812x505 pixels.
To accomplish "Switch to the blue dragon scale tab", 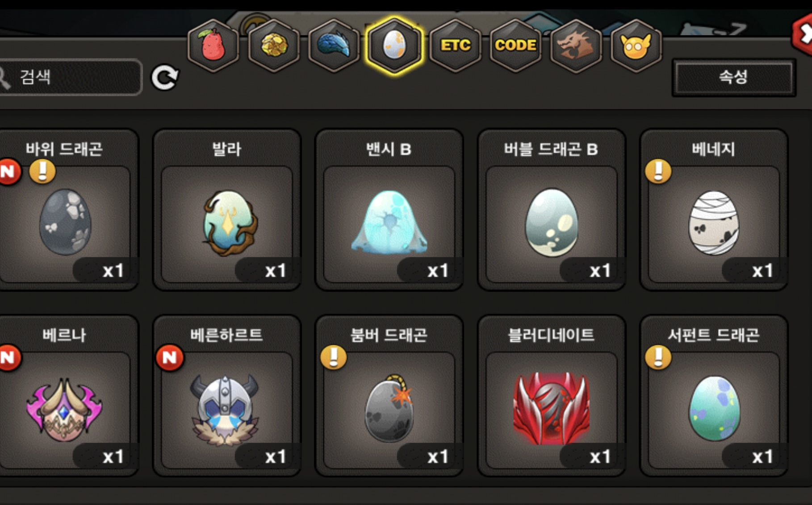I will (334, 45).
